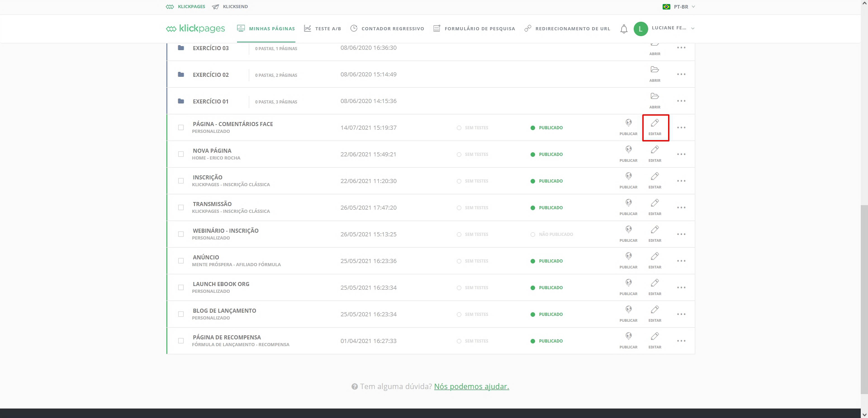Screen dimensions: 868x418
Task: Select checkbox for TRANSMISSÃO row
Action: pos(181,207)
